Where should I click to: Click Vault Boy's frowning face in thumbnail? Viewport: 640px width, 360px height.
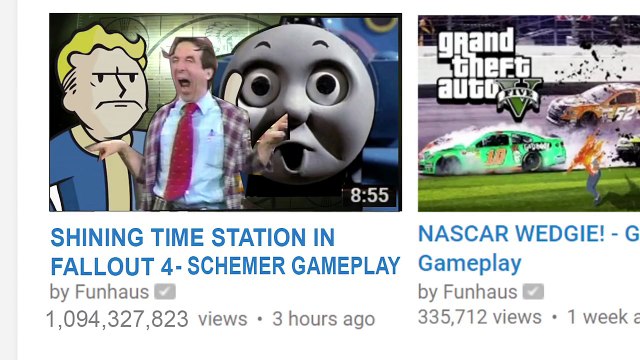pos(104,84)
